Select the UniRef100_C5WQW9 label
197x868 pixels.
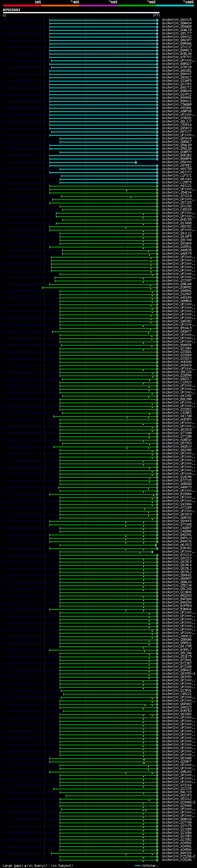(177, 104)
